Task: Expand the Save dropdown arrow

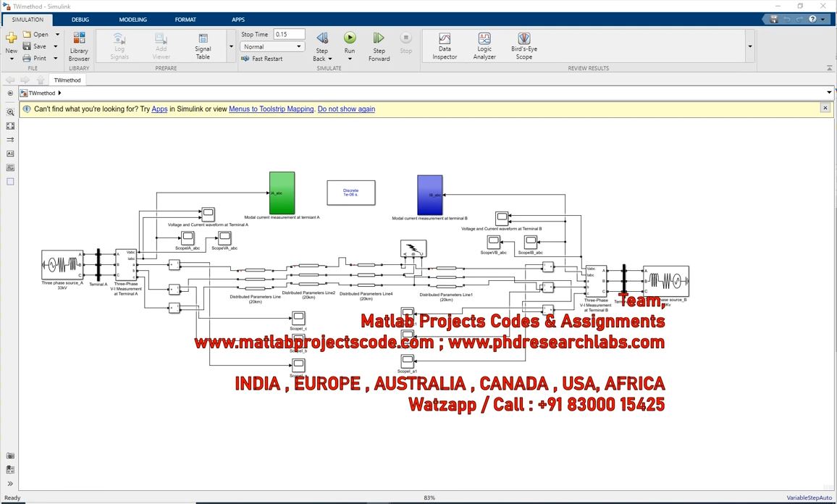Action: coord(56,46)
